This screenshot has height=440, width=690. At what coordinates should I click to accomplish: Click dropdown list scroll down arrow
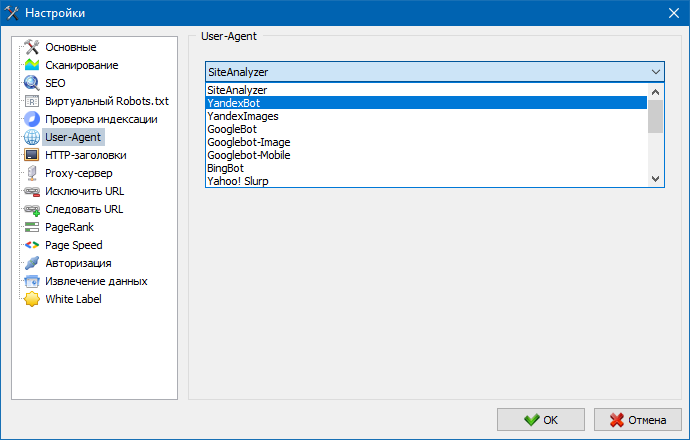[655, 179]
